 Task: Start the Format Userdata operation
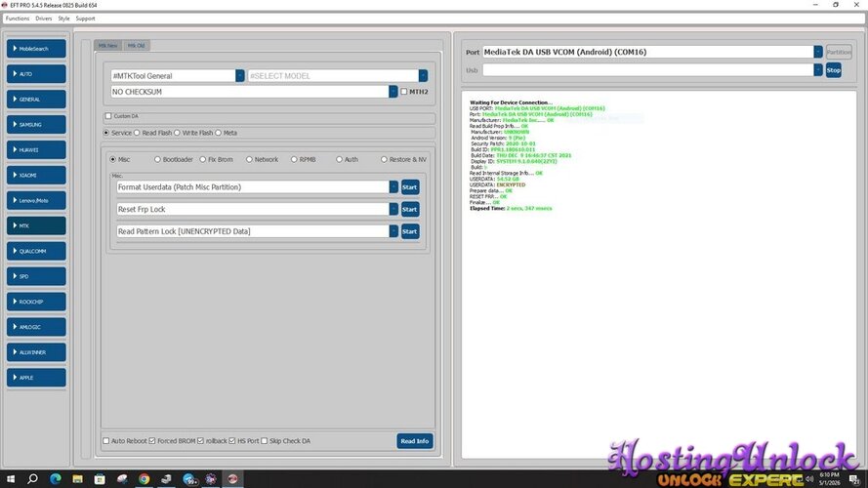coord(410,187)
